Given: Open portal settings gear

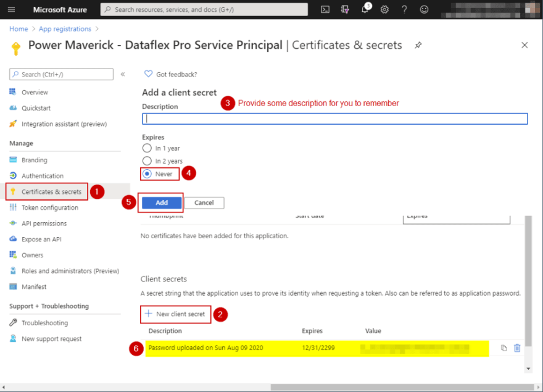Looking at the screenshot, I should coord(384,9).
